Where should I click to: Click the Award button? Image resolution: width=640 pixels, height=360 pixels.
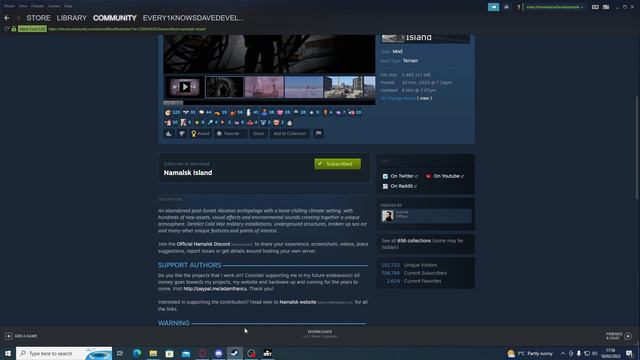point(200,133)
